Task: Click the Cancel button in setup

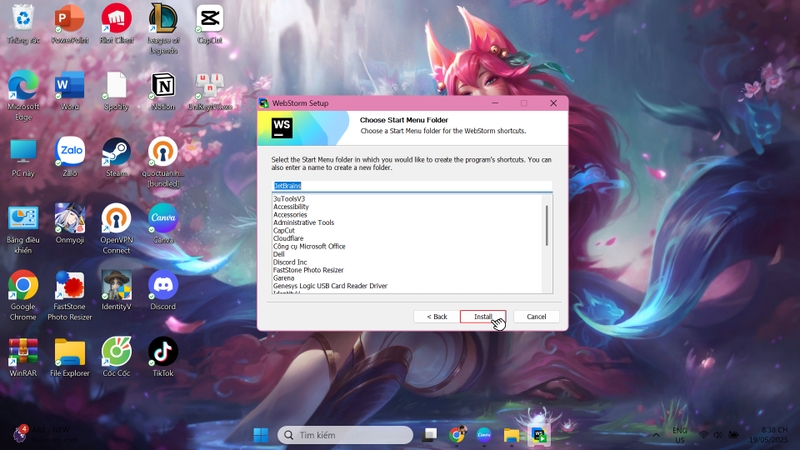Action: tap(536, 317)
